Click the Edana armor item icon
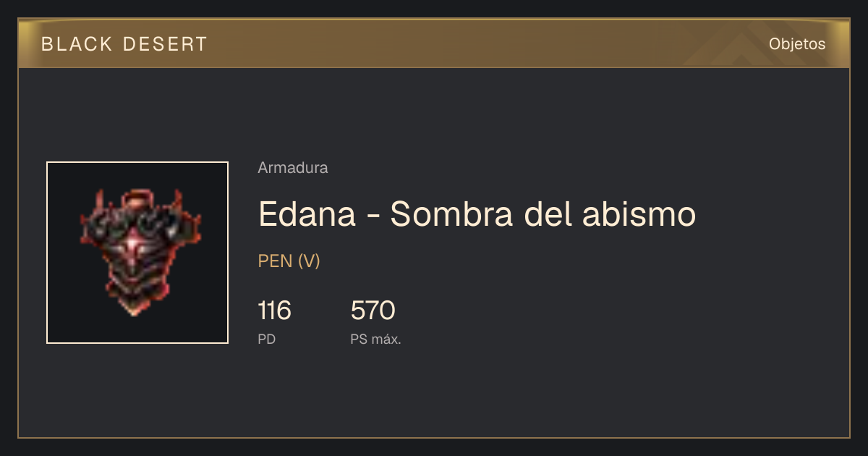 click(137, 252)
